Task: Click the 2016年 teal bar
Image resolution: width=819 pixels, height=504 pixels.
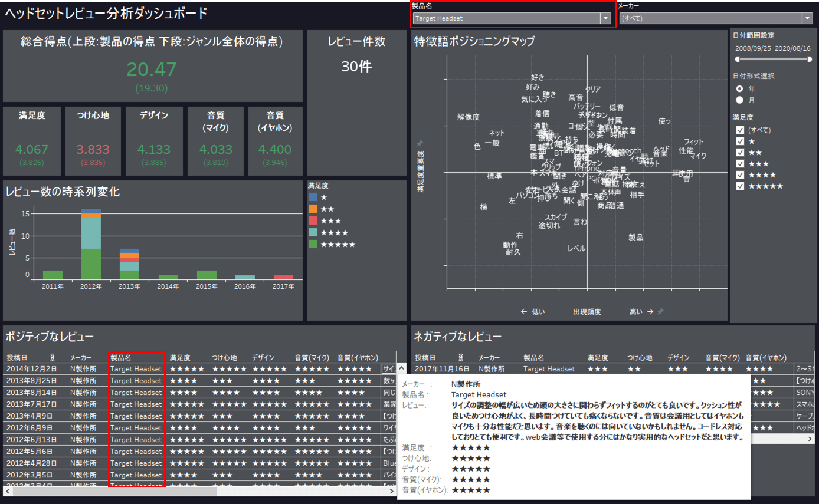Action: point(245,277)
